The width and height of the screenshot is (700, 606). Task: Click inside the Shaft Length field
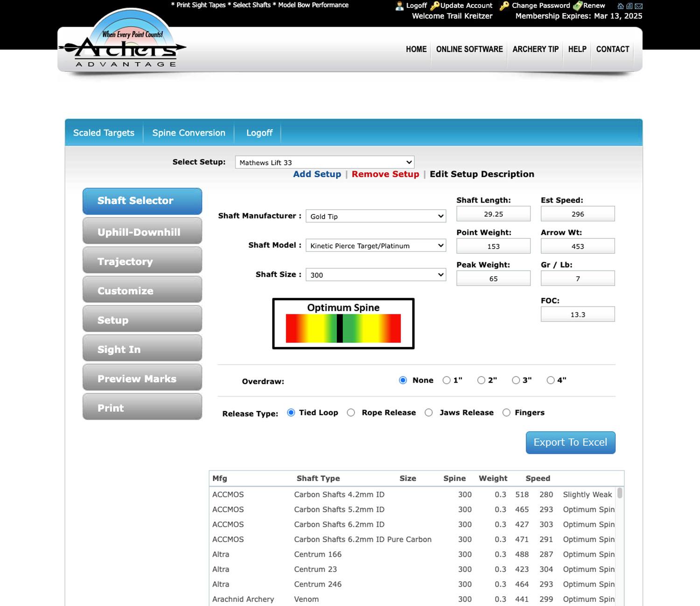493,214
